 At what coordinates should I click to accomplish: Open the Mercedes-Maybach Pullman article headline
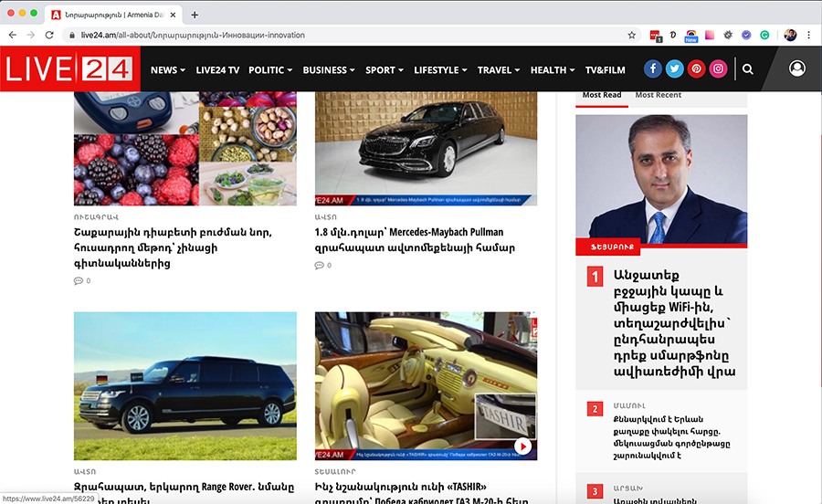(415, 240)
